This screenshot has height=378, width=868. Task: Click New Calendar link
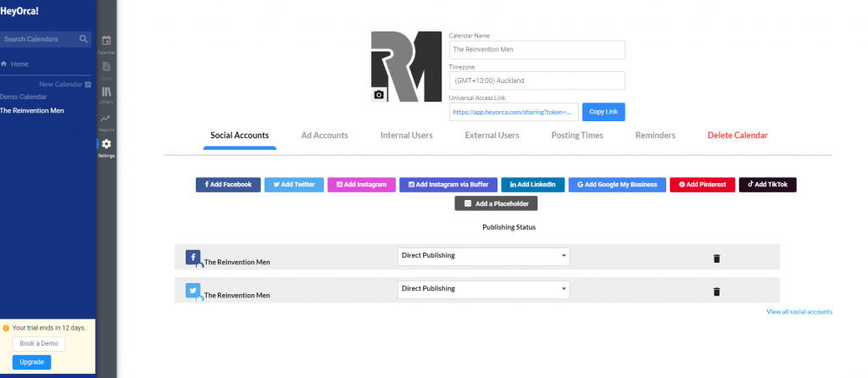60,84
